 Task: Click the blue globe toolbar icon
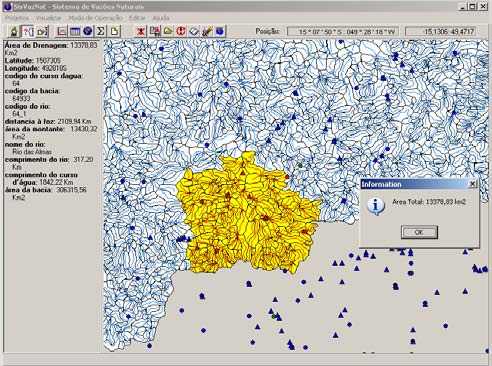pos(88,31)
